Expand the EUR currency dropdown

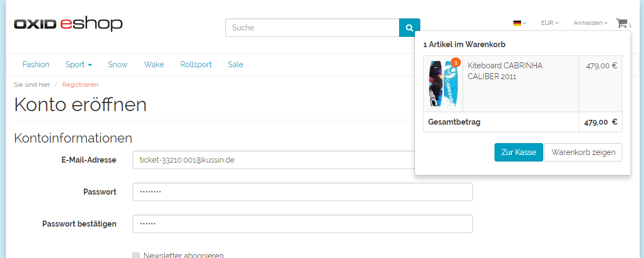pyautogui.click(x=549, y=23)
